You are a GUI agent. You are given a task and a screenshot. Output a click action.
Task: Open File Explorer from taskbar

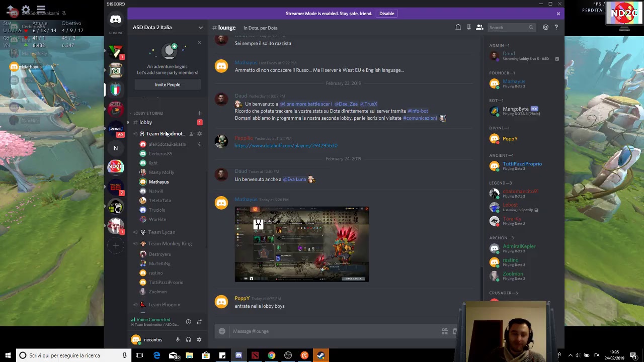coord(189,355)
